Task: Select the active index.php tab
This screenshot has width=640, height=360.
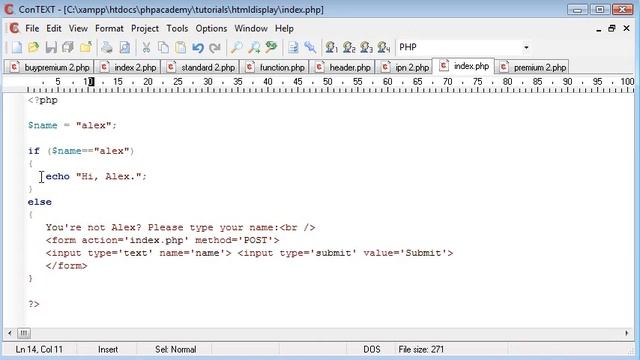Action: coord(464,66)
